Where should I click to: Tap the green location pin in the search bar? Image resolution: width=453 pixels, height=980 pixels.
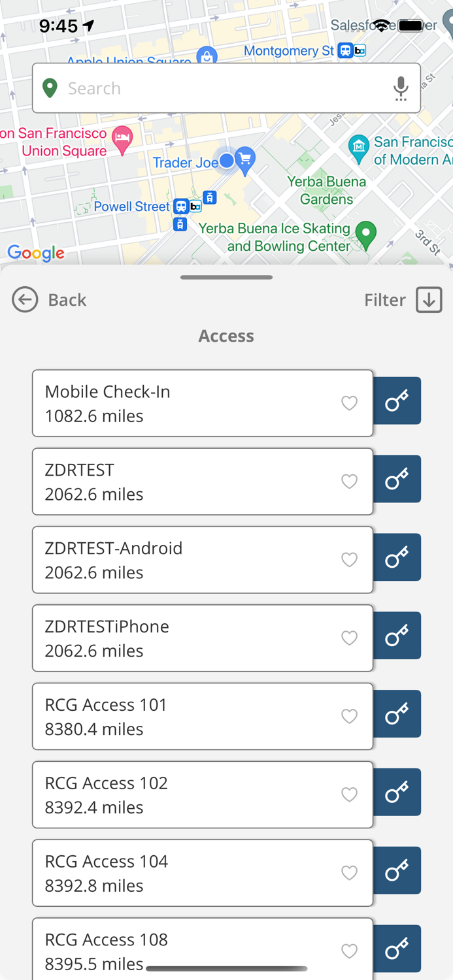50,88
